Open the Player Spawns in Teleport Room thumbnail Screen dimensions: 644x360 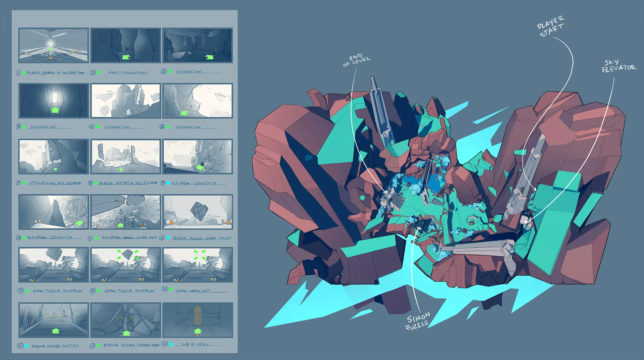pyautogui.click(x=54, y=45)
